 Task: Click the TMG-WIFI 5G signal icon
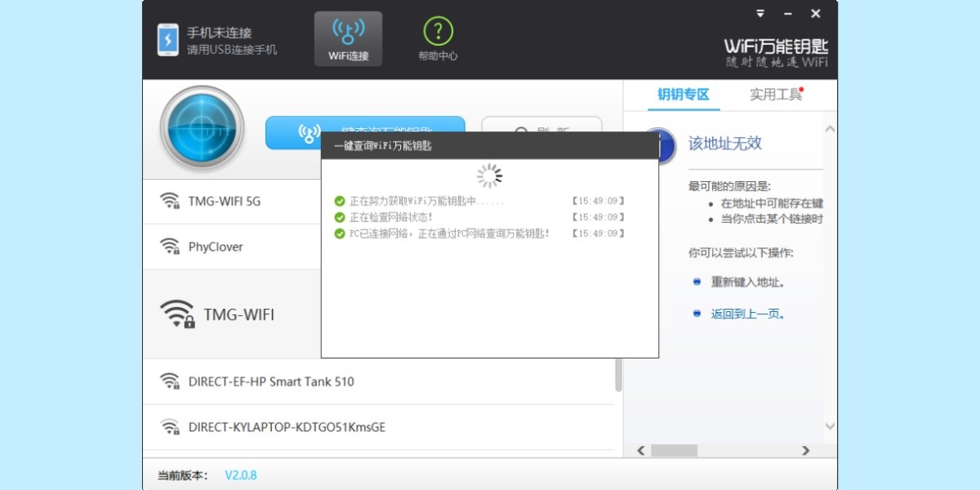[170, 201]
